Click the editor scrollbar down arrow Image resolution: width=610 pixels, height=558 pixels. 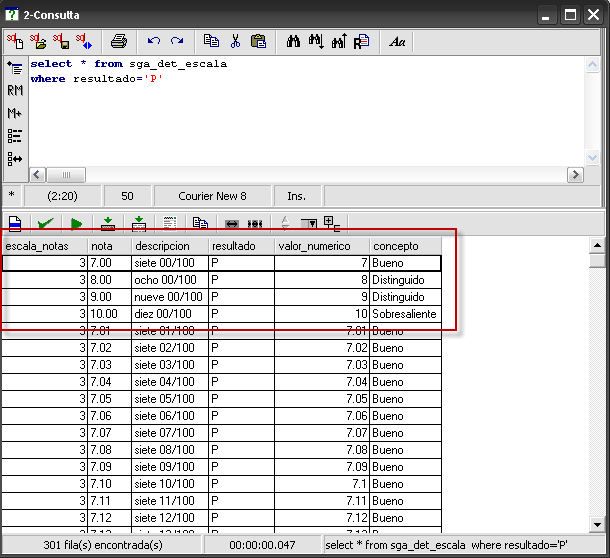pyautogui.click(x=592, y=158)
